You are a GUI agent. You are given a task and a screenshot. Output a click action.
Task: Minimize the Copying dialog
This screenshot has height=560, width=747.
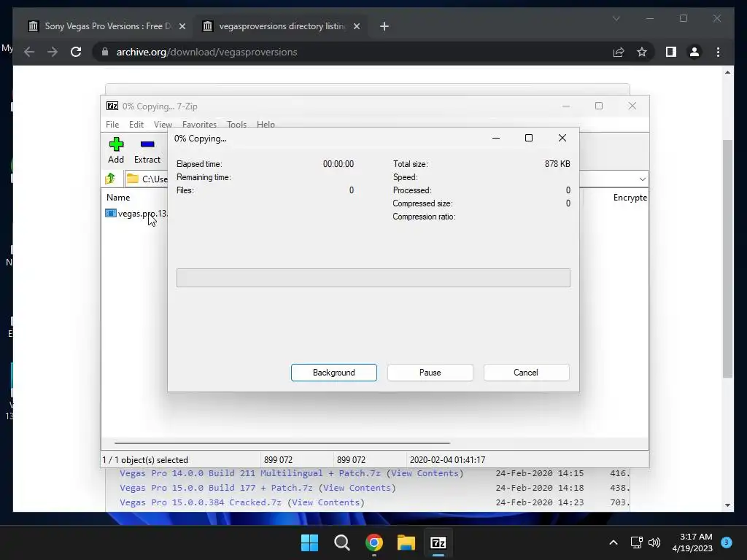tap(496, 138)
